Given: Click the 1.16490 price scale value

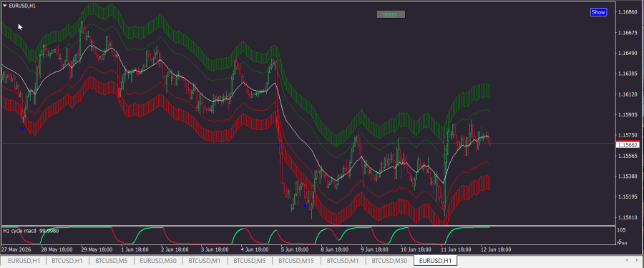Looking at the screenshot, I should point(628,54).
